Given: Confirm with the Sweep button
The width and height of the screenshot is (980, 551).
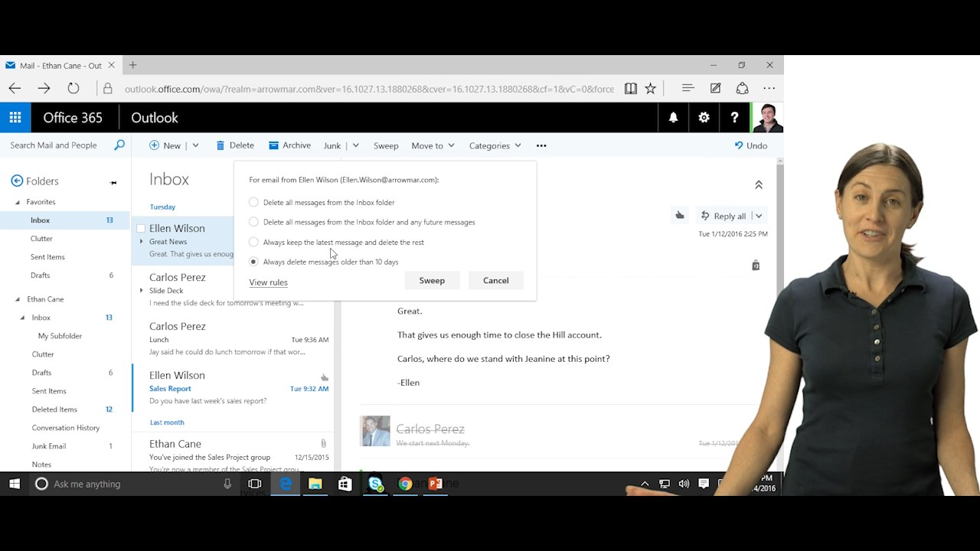Looking at the screenshot, I should click(432, 281).
